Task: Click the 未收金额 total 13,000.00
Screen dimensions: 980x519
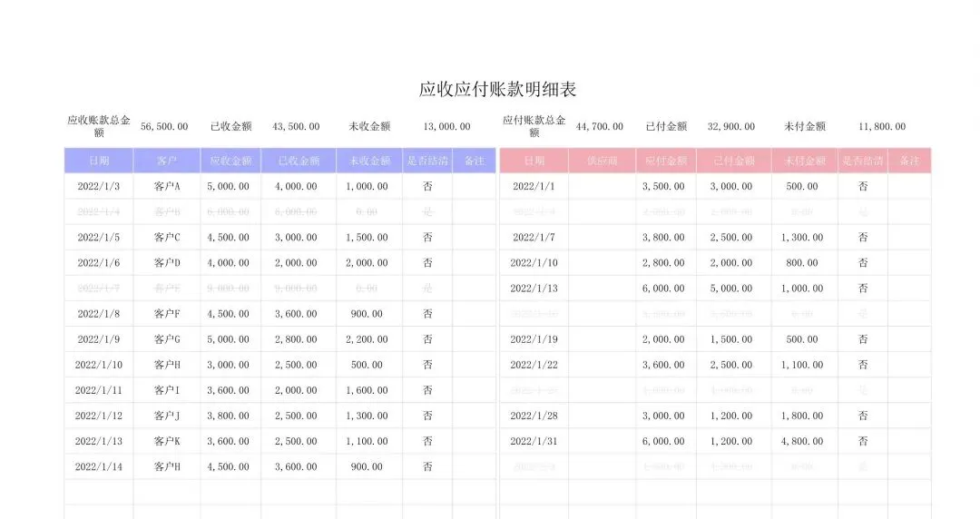Action: pyautogui.click(x=446, y=126)
